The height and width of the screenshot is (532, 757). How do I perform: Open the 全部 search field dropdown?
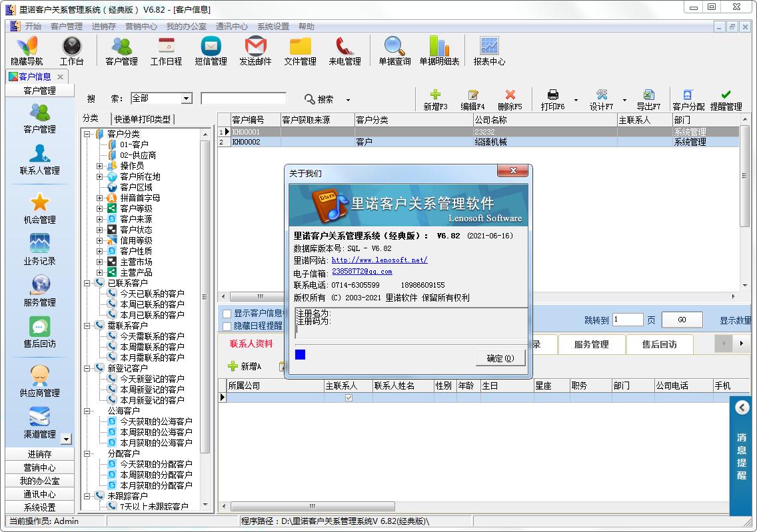[187, 99]
